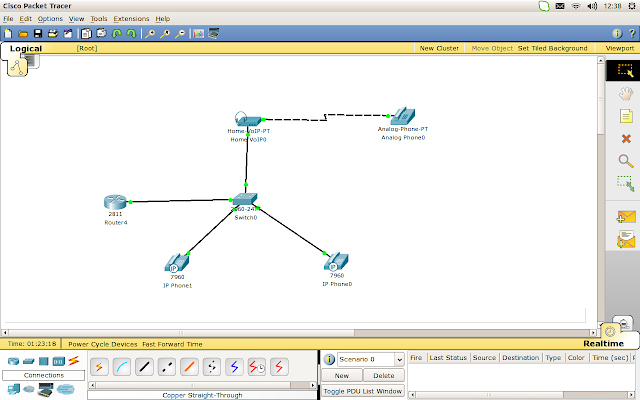
Task: Open the Tools menu
Action: pyautogui.click(x=98, y=19)
